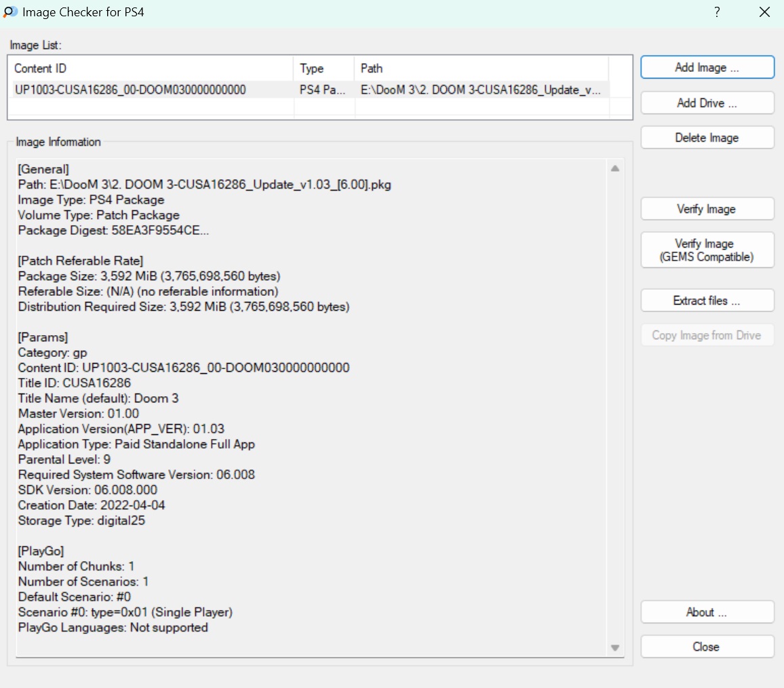Start the plain Verify Image check

tap(707, 209)
